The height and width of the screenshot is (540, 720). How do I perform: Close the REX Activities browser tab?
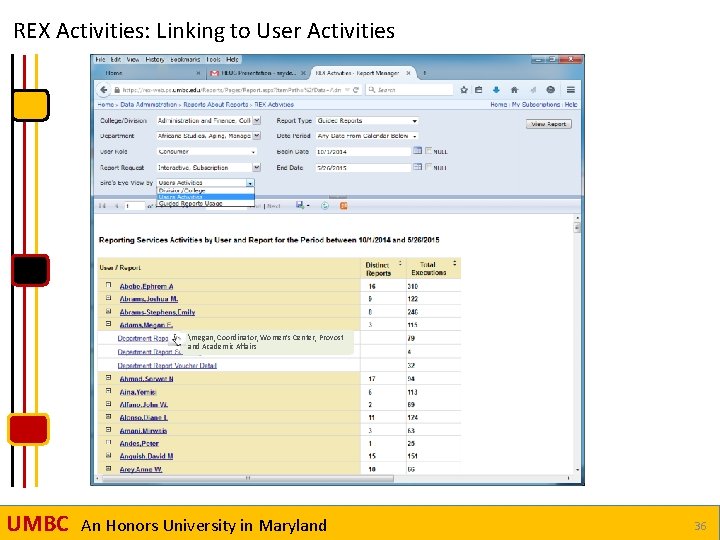(x=407, y=73)
